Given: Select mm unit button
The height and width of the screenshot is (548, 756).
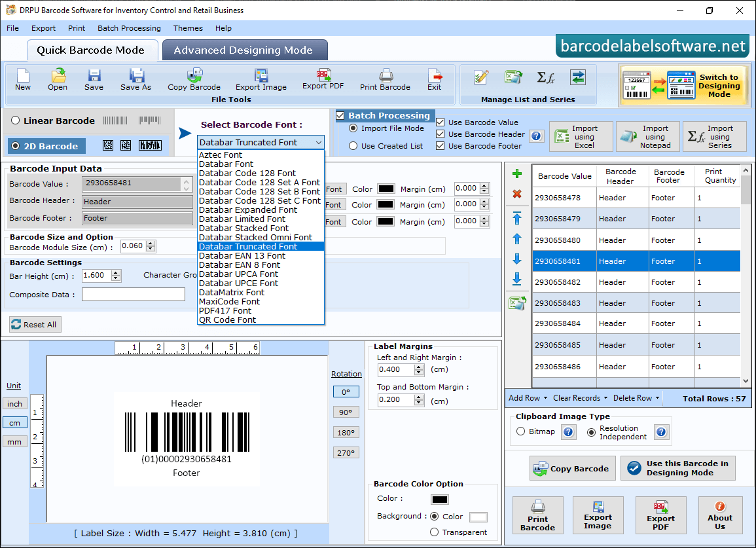Looking at the screenshot, I should tap(14, 441).
